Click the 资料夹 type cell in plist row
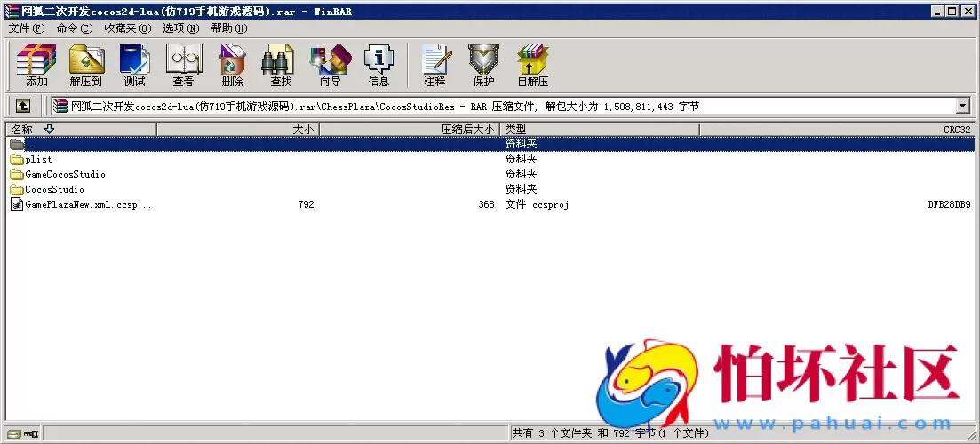Screen dimensions: 980x444 pos(521,159)
